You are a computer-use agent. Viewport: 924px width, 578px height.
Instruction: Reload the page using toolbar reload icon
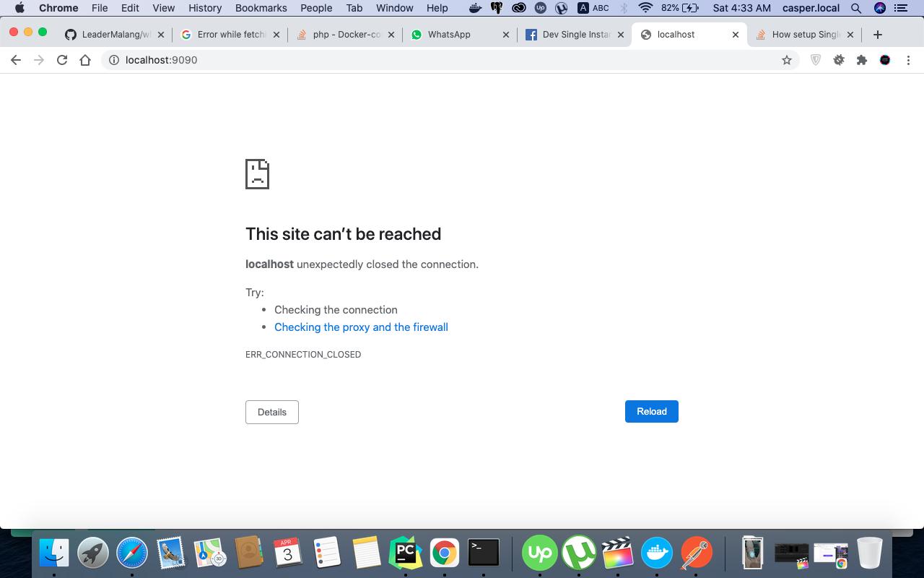tap(62, 60)
